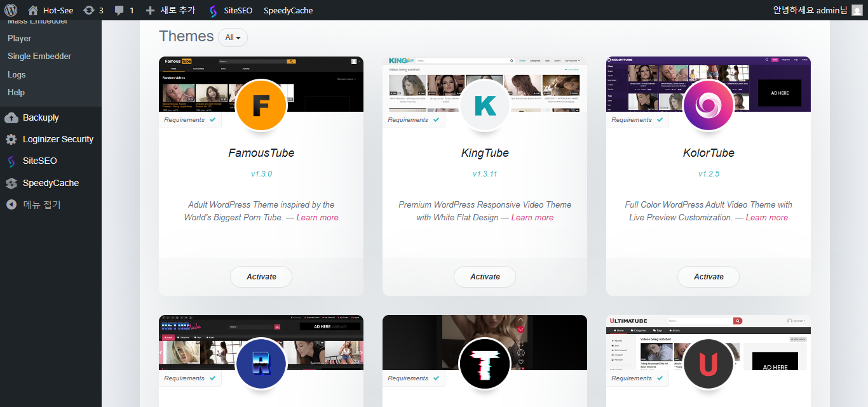868x407 pixels.
Task: Click the KolorTube purple swirl logo
Action: pos(709,105)
